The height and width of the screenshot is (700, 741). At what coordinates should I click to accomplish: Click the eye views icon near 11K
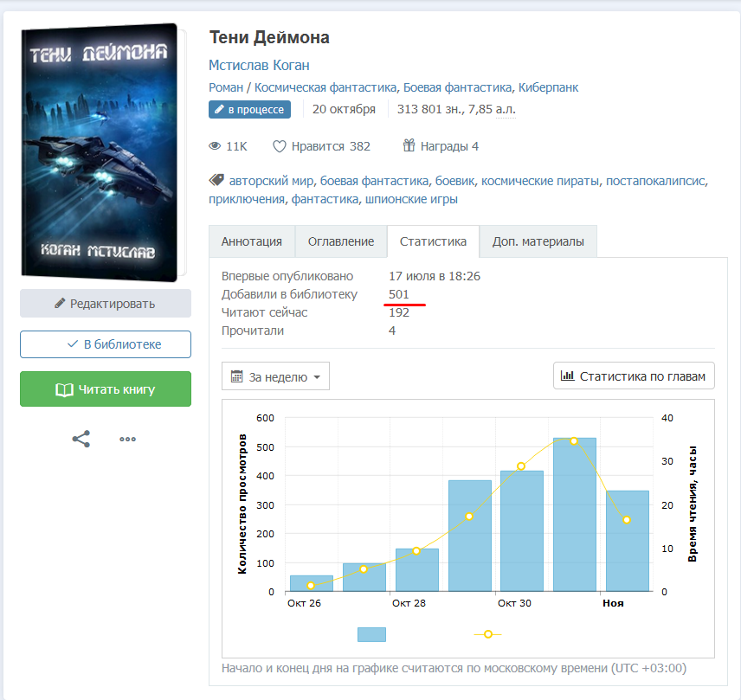coord(216,146)
